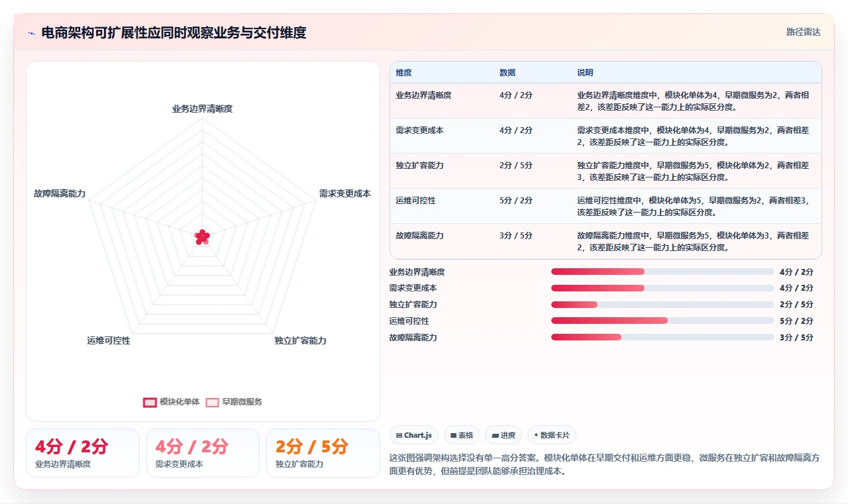Screen dimensions: 848x504
Task: Click value 2分 / 5分 beside 独立扩容能力 progress bar
Action: [x=796, y=305]
